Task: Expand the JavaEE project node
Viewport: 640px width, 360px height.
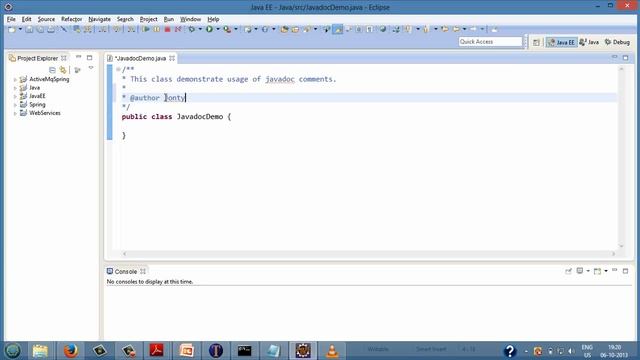Action: pos(16,97)
